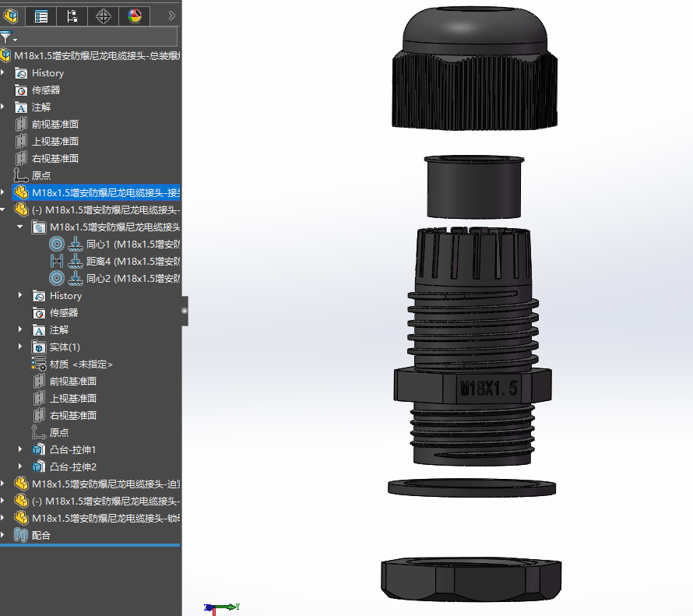
Task: Expand the top-level History folder
Action: click(3, 72)
